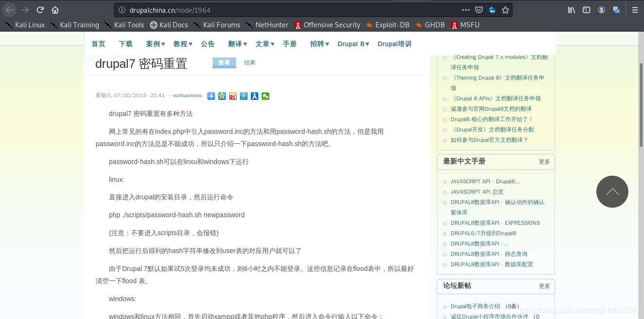Screen dimensions: 644x319
Task: Open Firefox account icon
Action: click(602, 10)
